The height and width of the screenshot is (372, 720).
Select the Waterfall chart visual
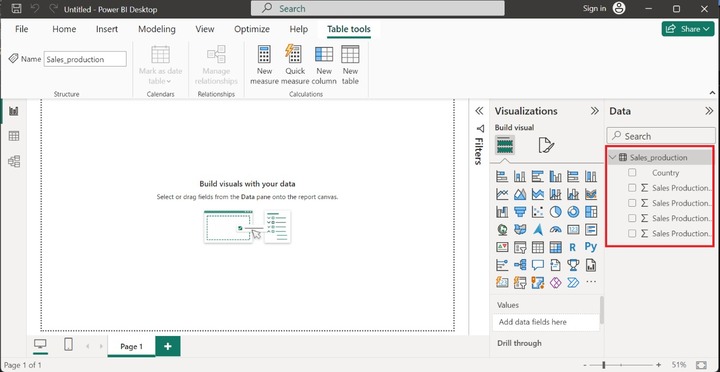[502, 212]
